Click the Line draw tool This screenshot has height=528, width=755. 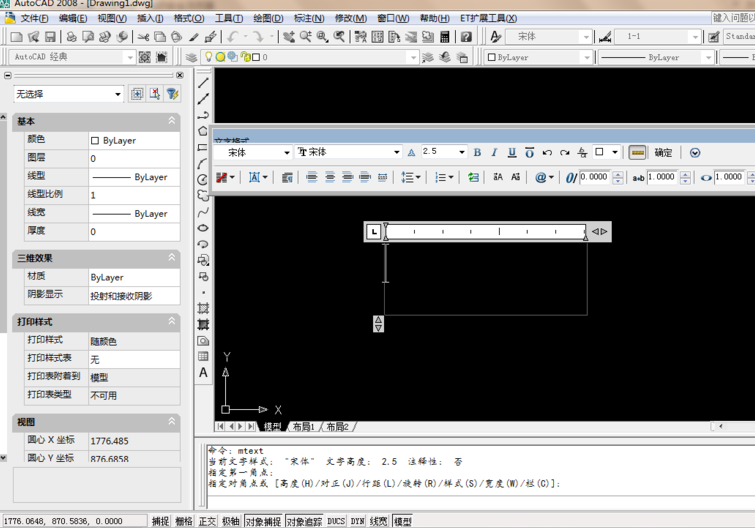click(x=203, y=83)
